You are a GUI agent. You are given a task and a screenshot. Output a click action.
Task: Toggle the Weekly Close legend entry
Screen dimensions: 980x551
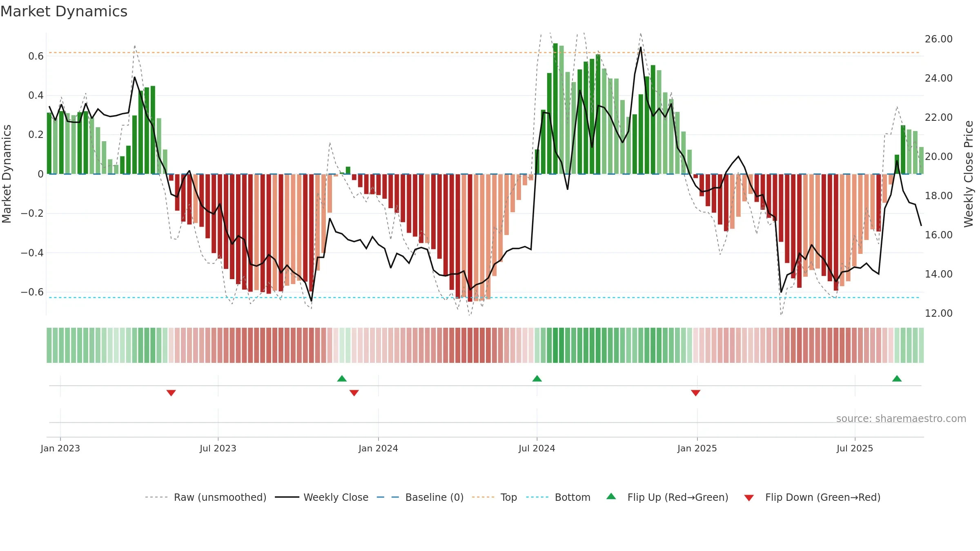(322, 497)
